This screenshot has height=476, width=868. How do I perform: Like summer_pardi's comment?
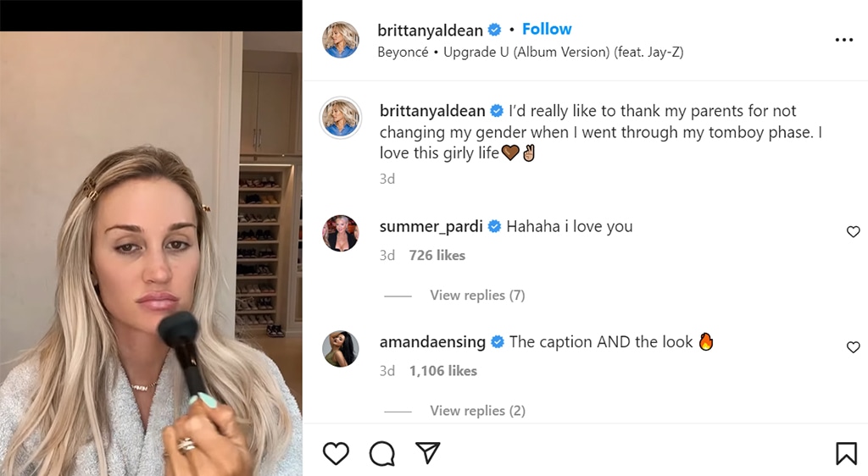coord(853,232)
